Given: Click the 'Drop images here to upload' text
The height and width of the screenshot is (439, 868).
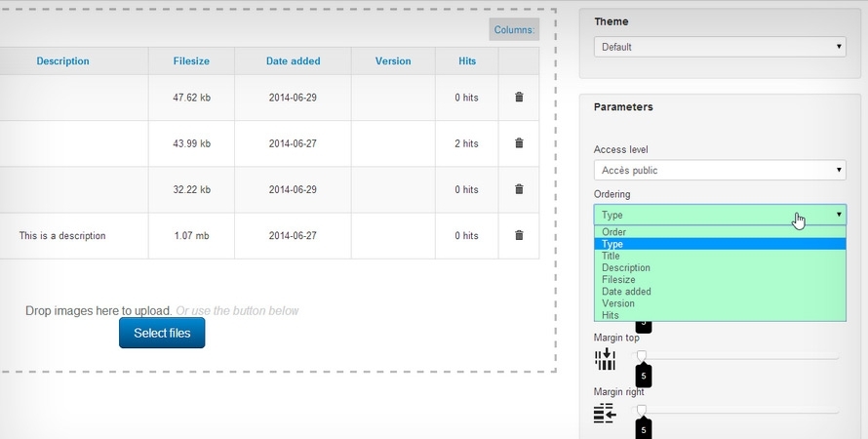Looking at the screenshot, I should [99, 310].
